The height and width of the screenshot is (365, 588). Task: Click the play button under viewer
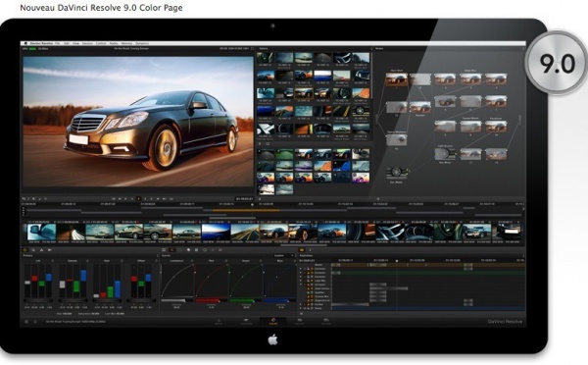tap(145, 198)
